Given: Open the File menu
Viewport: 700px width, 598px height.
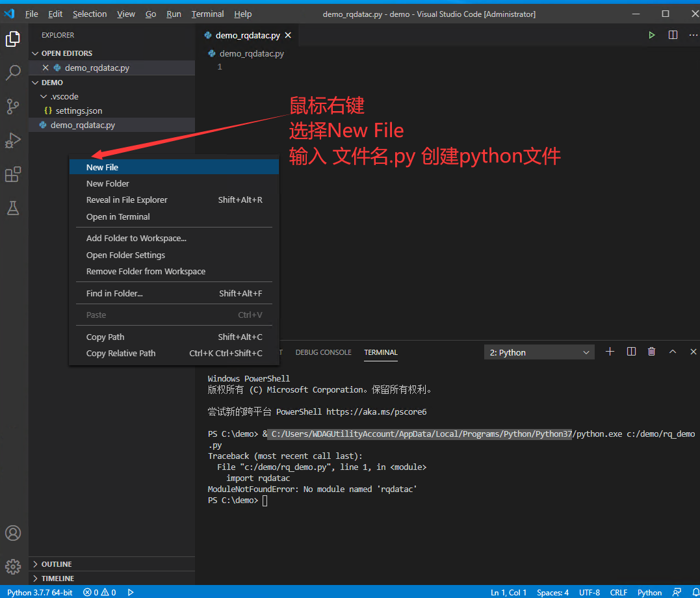Looking at the screenshot, I should (31, 14).
